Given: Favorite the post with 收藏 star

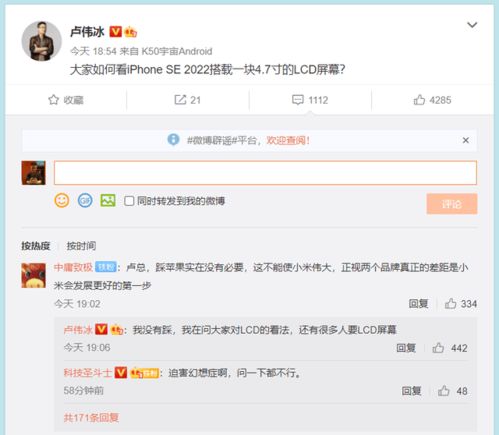Looking at the screenshot, I should [66, 100].
